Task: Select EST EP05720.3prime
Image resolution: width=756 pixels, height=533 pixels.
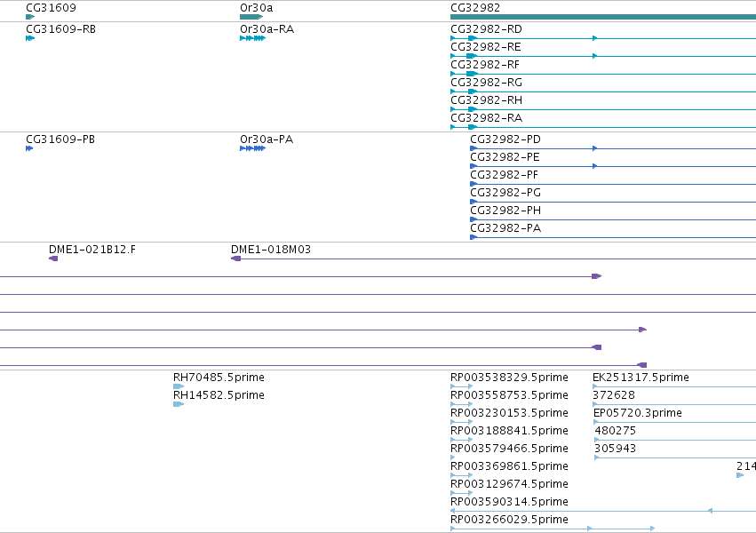Action: point(637,413)
